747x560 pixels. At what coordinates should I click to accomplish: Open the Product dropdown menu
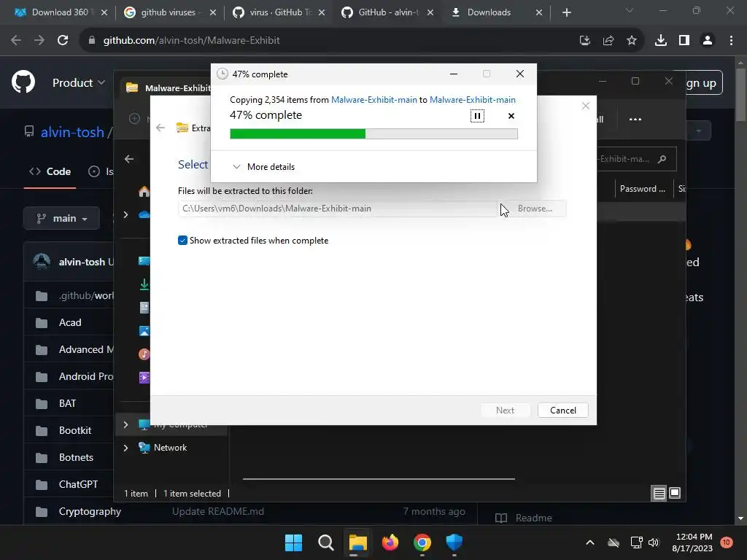pos(79,83)
